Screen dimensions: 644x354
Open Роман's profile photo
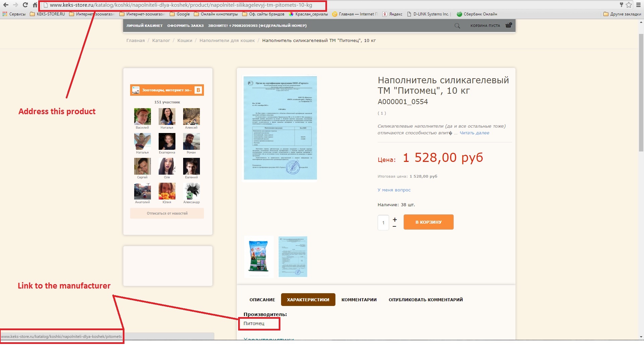point(191,141)
